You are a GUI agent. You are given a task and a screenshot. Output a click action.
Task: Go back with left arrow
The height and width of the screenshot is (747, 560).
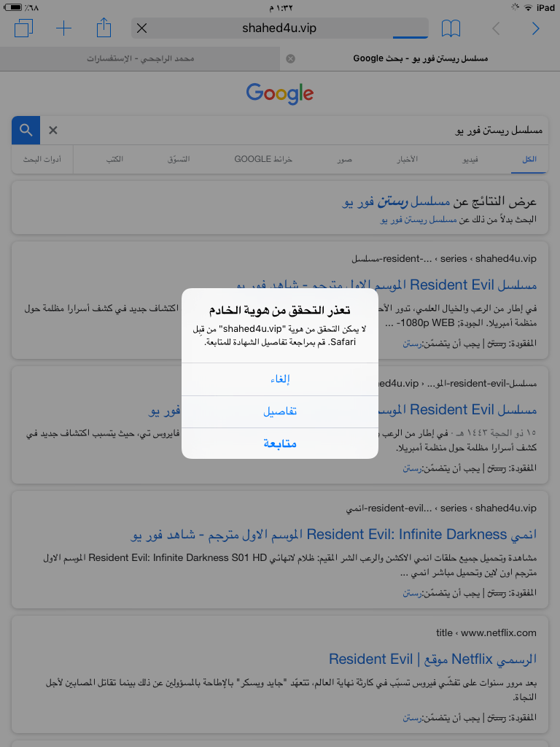pyautogui.click(x=496, y=28)
